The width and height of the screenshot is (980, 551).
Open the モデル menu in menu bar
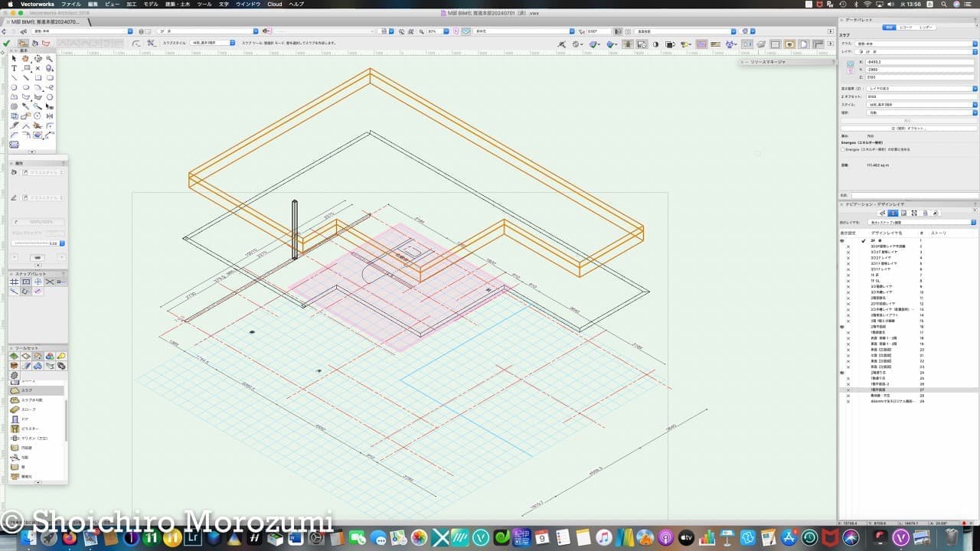(x=151, y=4)
